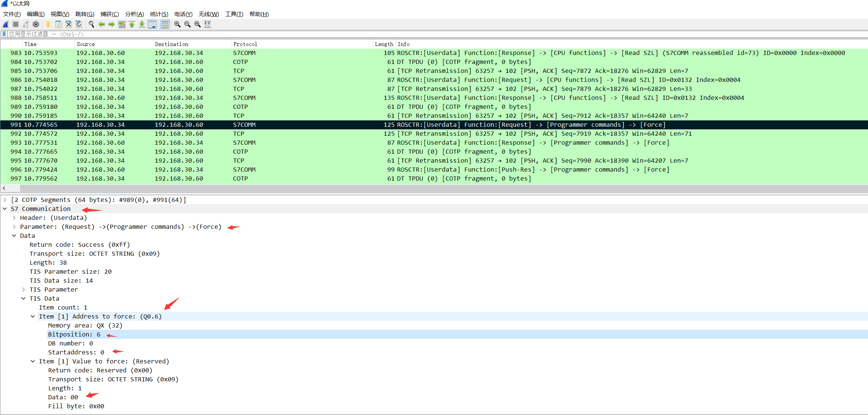Collapse the S7 Communication tree node
The width and height of the screenshot is (868, 415).
pyautogui.click(x=5, y=209)
